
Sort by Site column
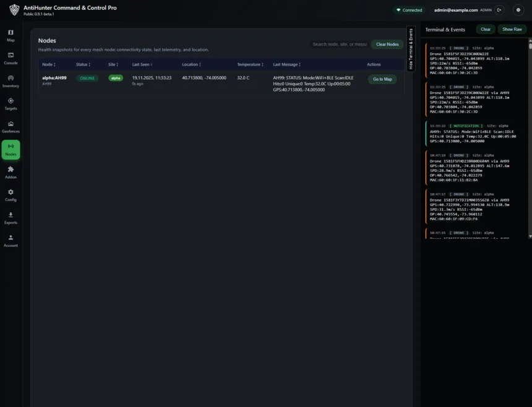(113, 64)
